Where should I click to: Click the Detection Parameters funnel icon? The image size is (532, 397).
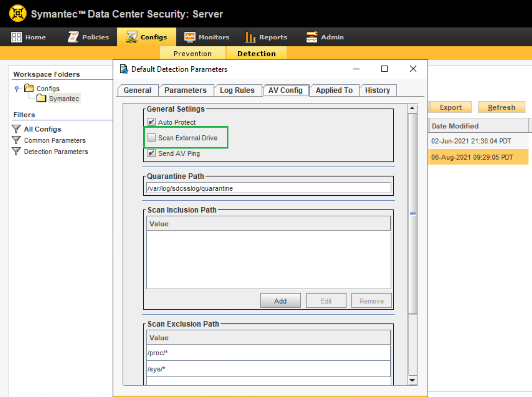(x=16, y=151)
